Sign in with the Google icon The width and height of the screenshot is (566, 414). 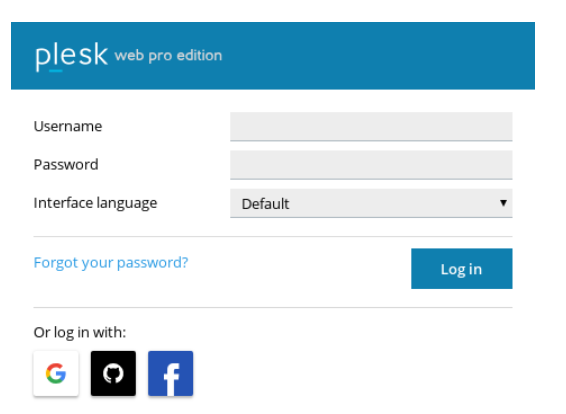click(x=56, y=373)
